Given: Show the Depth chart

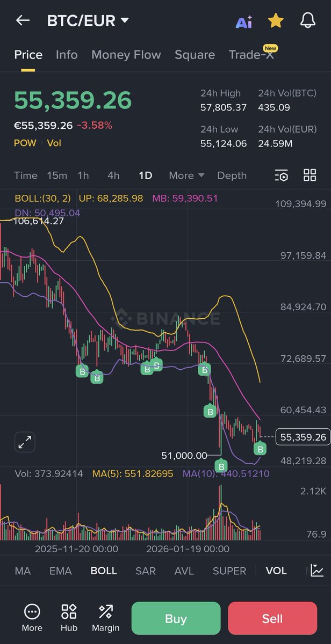Looking at the screenshot, I should pyautogui.click(x=232, y=175).
